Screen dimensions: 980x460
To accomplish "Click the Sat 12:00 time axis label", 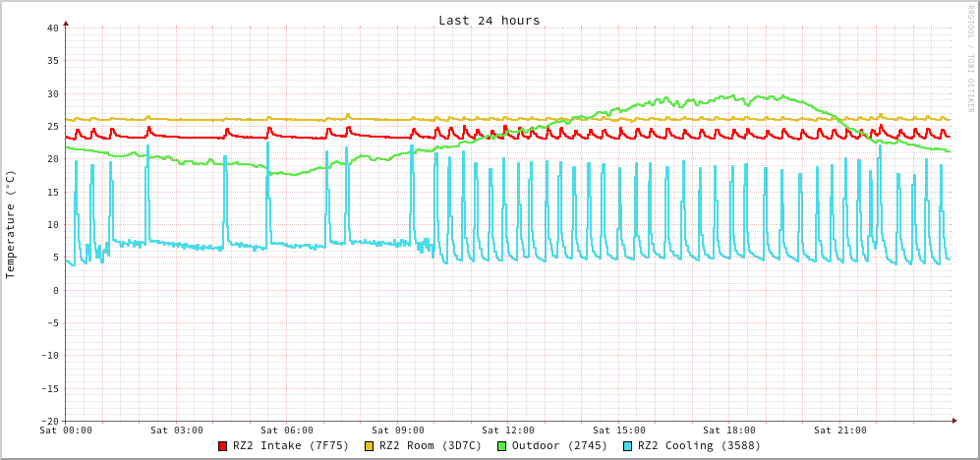I will pyautogui.click(x=508, y=431).
